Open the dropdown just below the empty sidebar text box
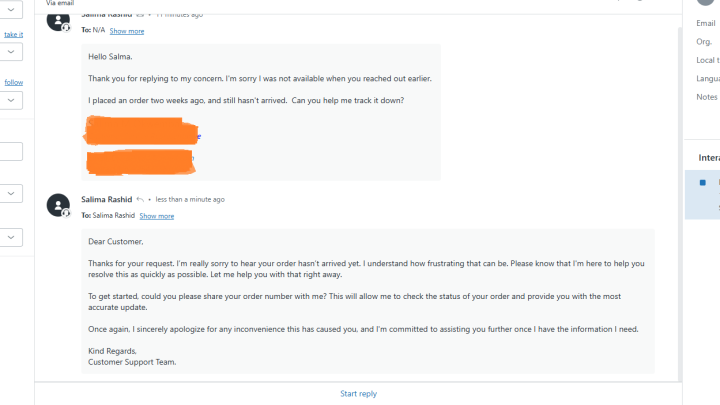Screen dimensions: 720x405 tap(11, 193)
